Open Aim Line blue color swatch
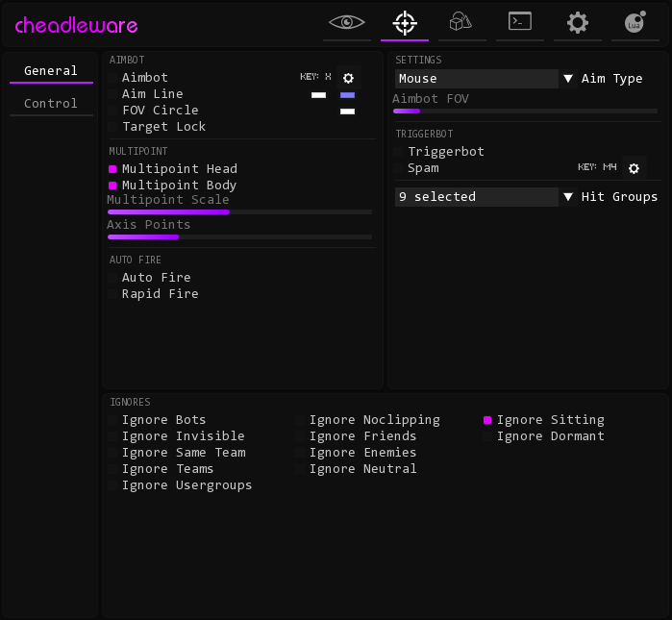The width and height of the screenshot is (672, 620). point(348,95)
